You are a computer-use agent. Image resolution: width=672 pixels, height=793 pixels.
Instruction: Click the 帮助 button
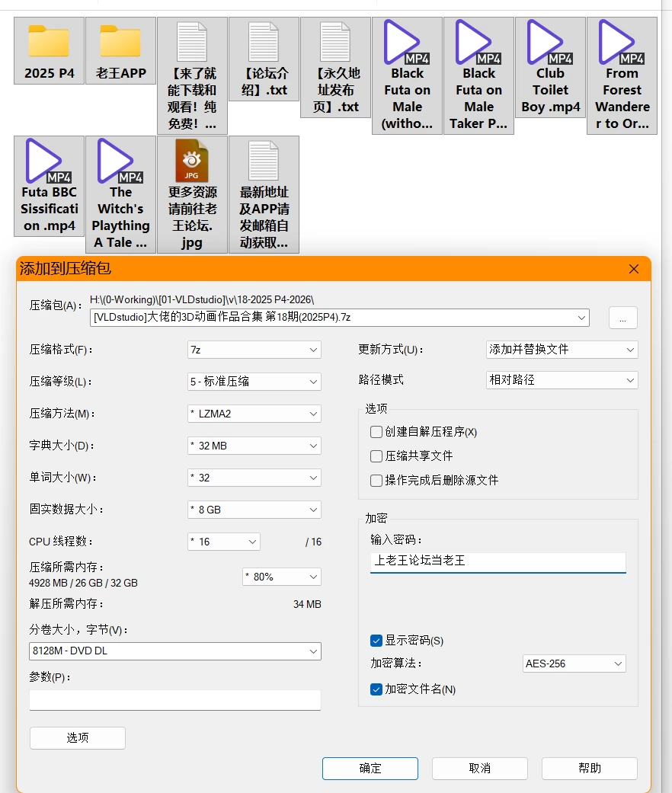590,768
